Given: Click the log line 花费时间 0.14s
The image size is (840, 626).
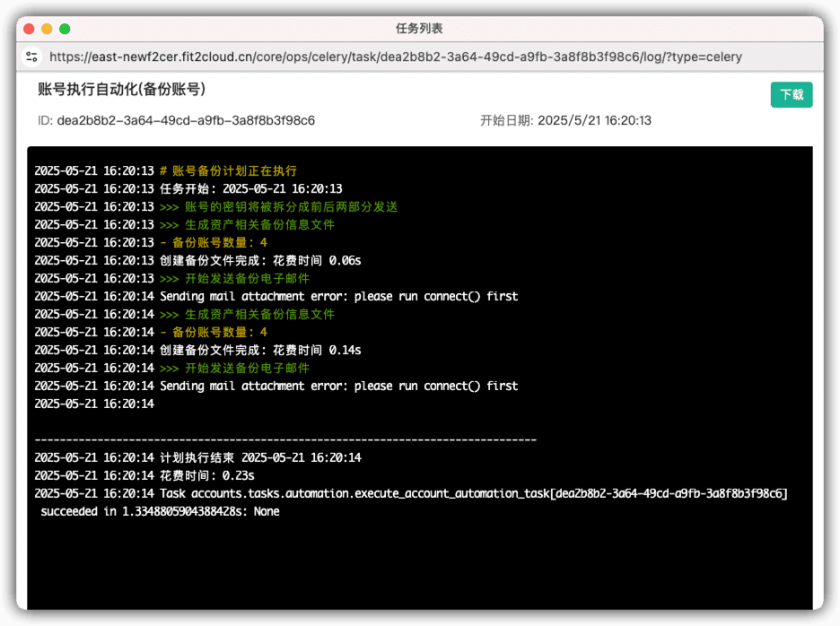Looking at the screenshot, I should point(197,350).
